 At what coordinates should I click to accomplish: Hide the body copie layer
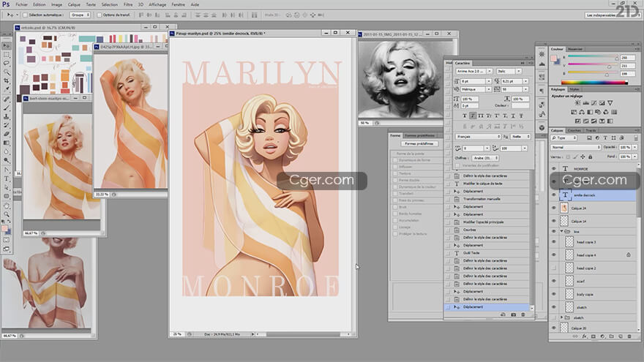[554, 294]
